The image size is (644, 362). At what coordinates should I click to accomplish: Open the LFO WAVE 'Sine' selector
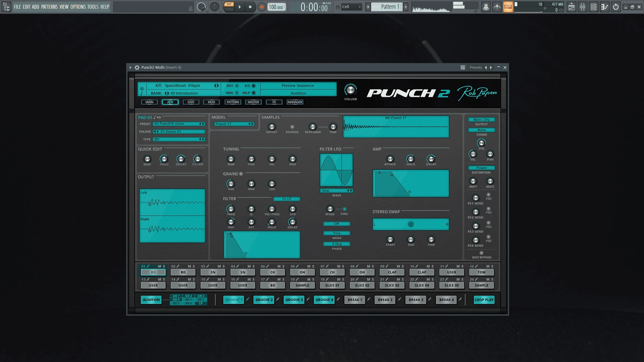(x=336, y=191)
